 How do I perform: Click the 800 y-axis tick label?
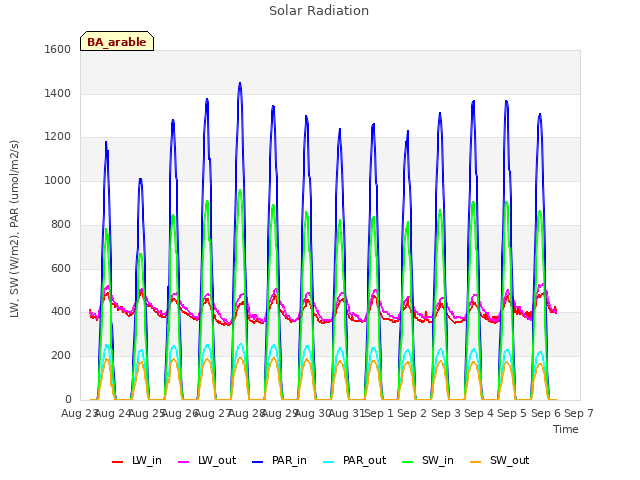[61, 224]
